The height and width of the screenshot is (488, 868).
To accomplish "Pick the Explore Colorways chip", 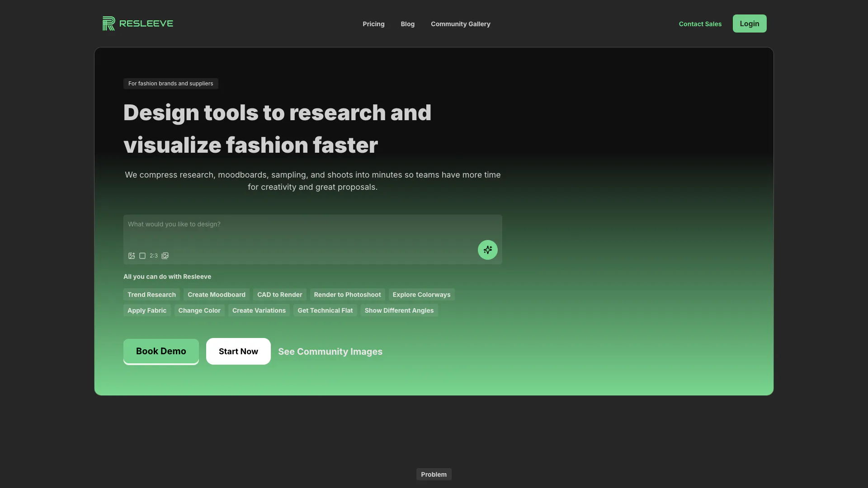I will point(421,295).
